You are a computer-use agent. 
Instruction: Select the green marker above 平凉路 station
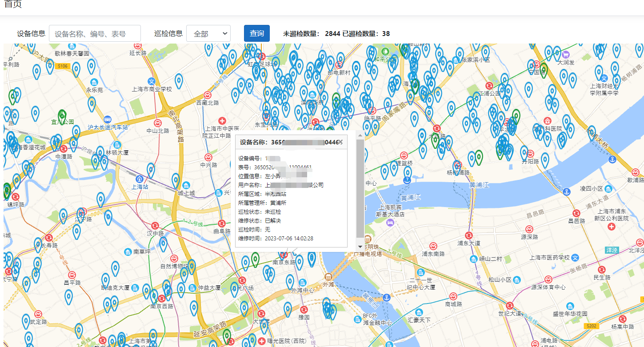pos(516,116)
